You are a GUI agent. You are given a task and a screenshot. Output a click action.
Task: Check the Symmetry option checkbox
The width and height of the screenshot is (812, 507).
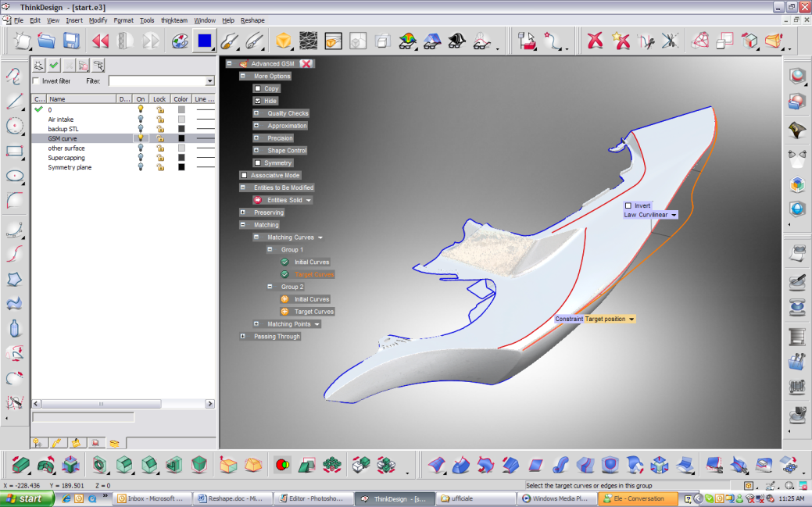click(258, 163)
